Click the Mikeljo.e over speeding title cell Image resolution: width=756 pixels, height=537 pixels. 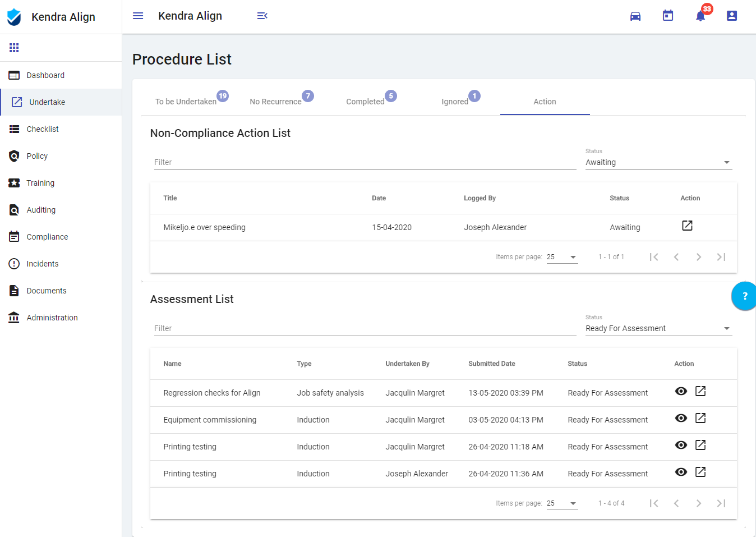tap(204, 227)
